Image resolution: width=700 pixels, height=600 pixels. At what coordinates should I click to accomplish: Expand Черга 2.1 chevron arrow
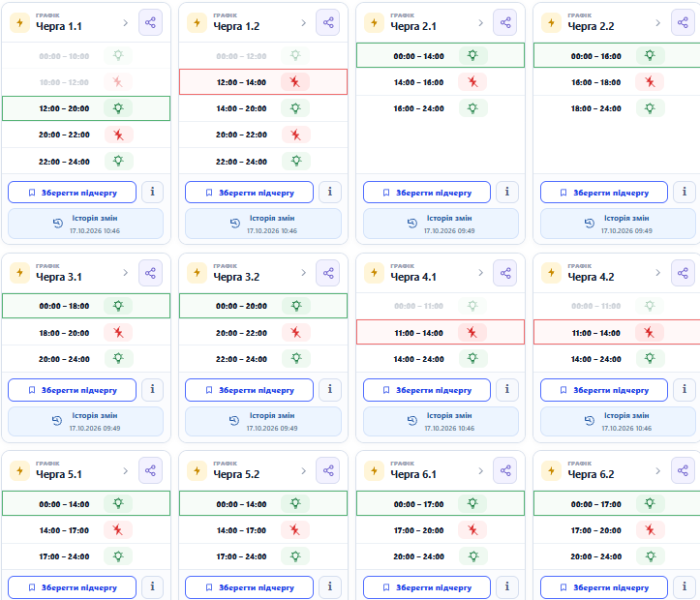481,23
